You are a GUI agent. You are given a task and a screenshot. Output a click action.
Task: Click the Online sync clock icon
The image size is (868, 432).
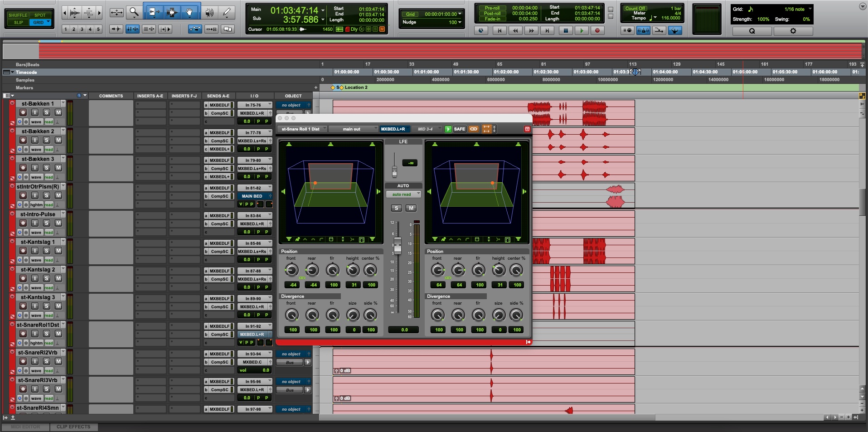pyautogui.click(x=481, y=30)
